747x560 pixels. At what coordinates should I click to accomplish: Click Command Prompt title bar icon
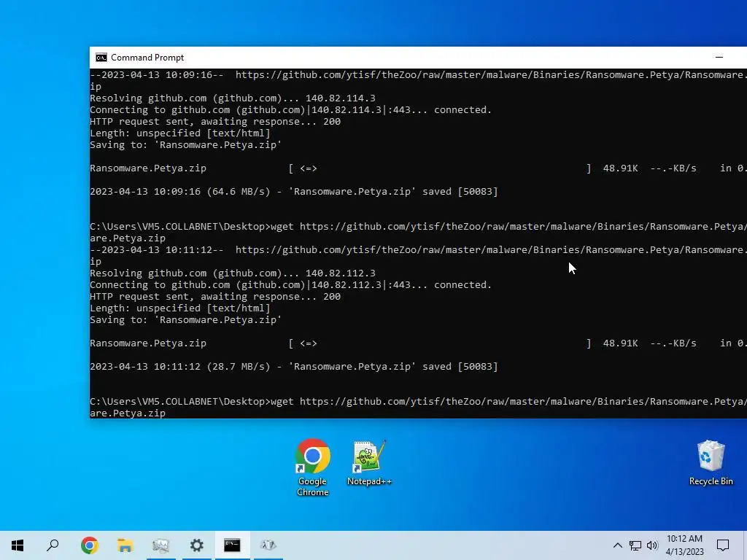pyautogui.click(x=101, y=58)
